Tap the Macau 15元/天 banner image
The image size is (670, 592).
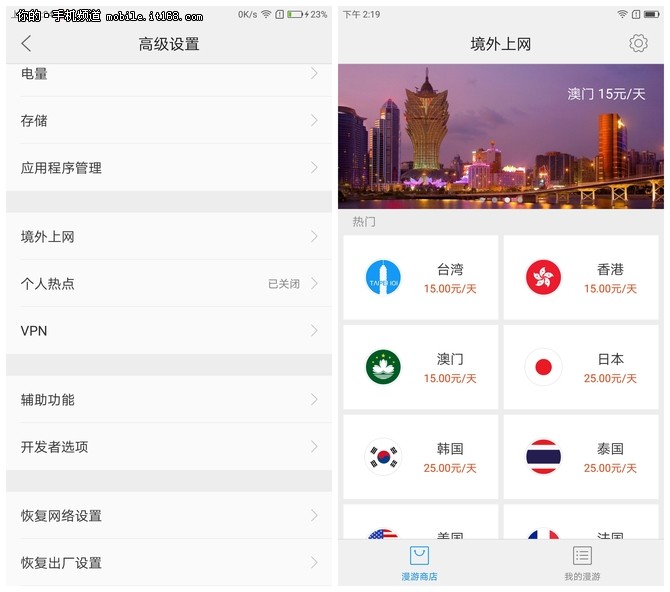coord(500,136)
